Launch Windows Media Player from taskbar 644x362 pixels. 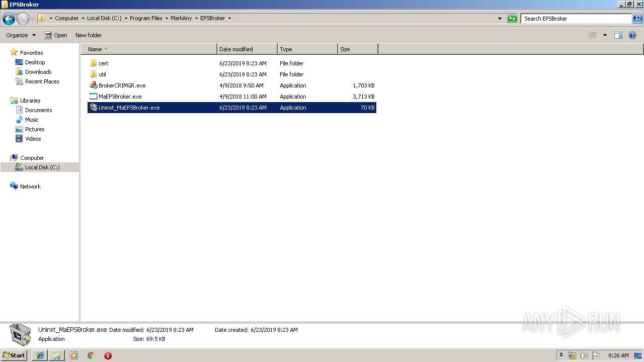74,355
